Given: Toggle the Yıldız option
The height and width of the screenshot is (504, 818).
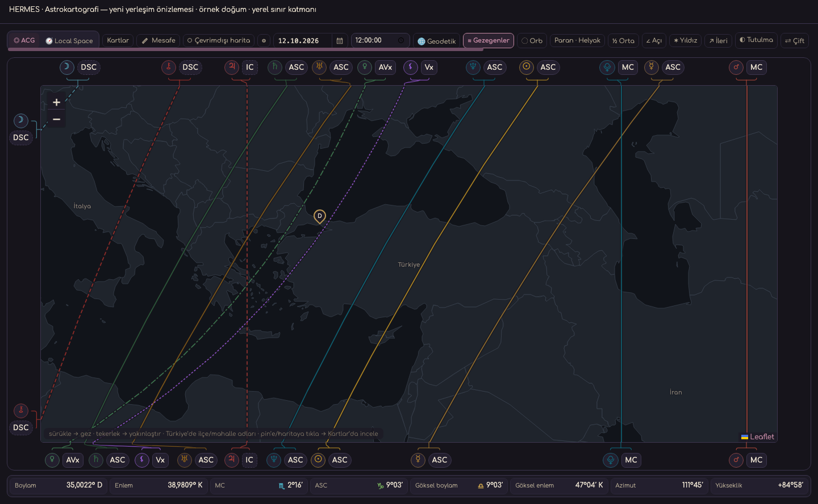Looking at the screenshot, I should [685, 41].
